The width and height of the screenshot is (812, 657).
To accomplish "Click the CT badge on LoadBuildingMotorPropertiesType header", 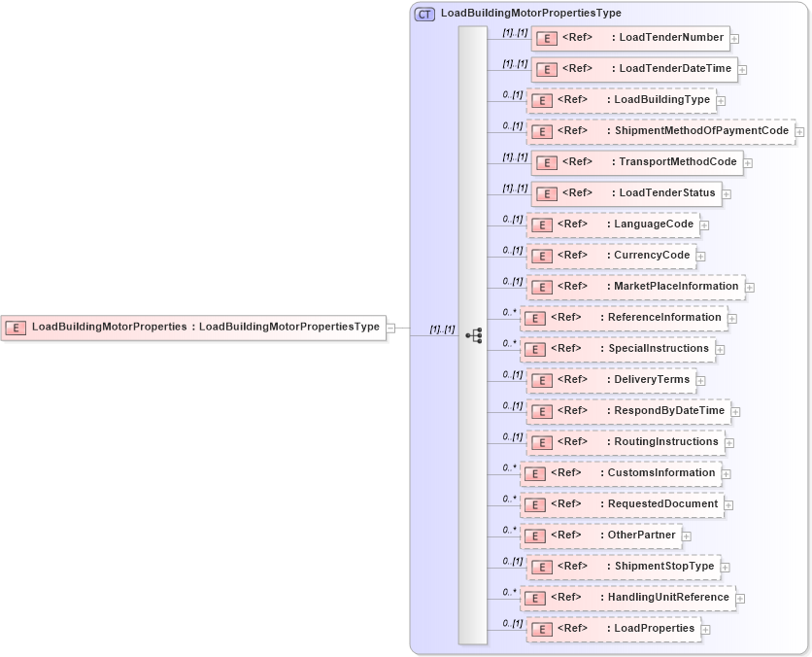I will (423, 15).
